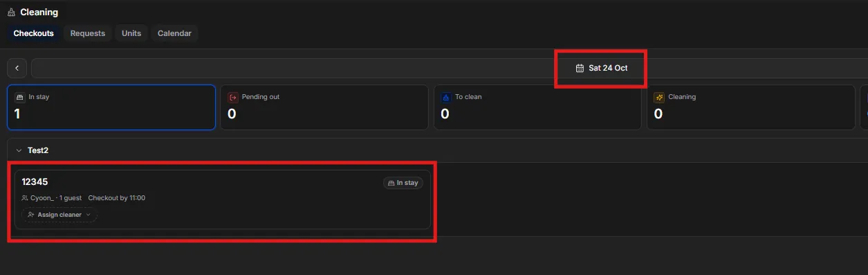
Task: Select the In stay status card
Action: pyautogui.click(x=111, y=107)
